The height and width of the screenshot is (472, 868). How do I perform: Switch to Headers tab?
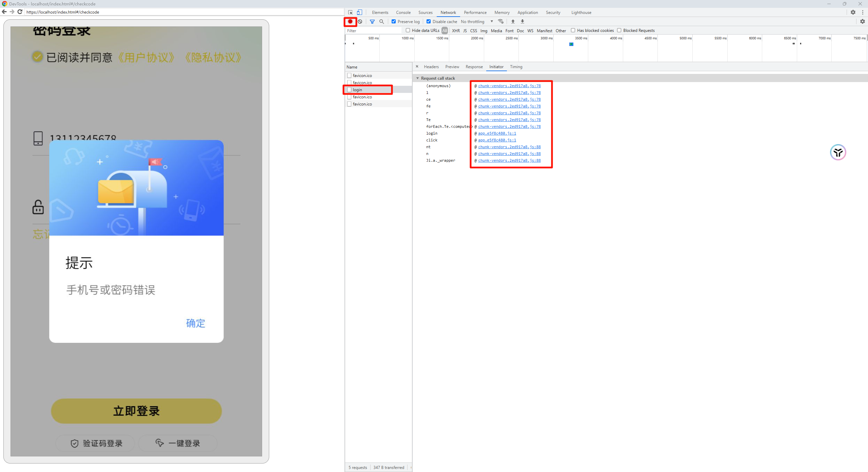[x=431, y=67]
